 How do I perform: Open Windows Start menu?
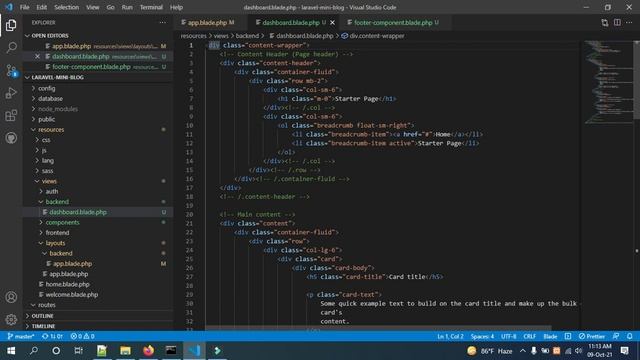11,351
